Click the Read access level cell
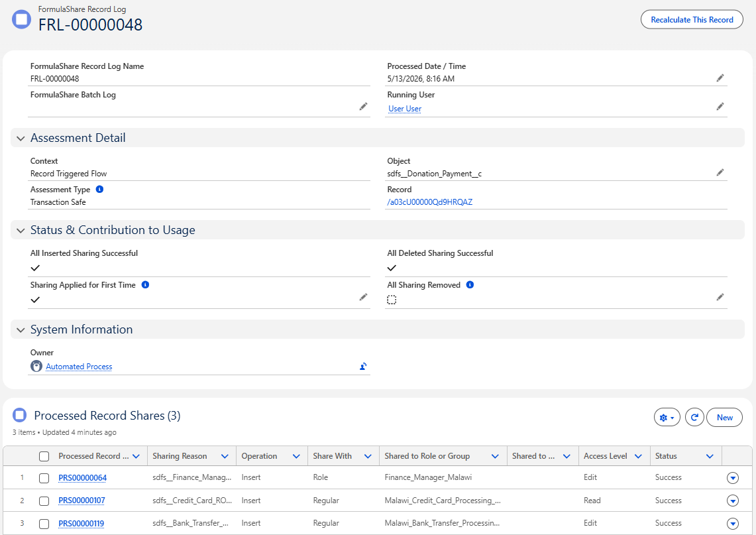Viewport: 756px width, 535px height. pyautogui.click(x=592, y=501)
